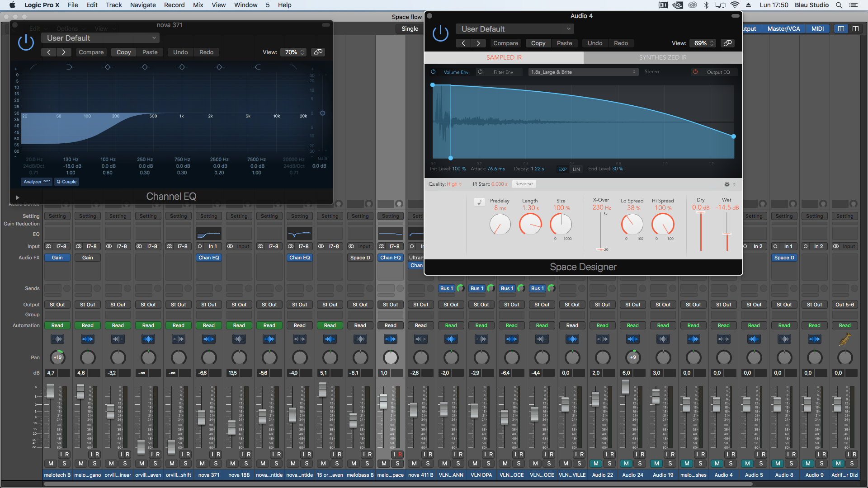Click the link icon in Space Designer
The width and height of the screenshot is (868, 488).
[728, 43]
